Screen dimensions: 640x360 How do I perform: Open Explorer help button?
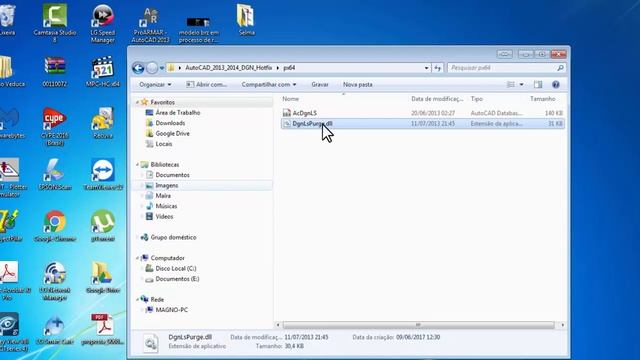556,84
